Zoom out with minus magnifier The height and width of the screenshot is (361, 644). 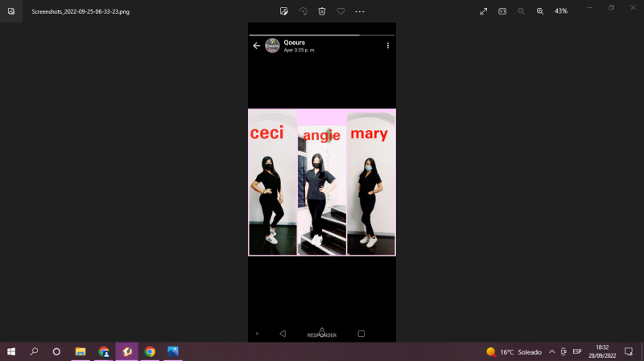click(x=521, y=11)
